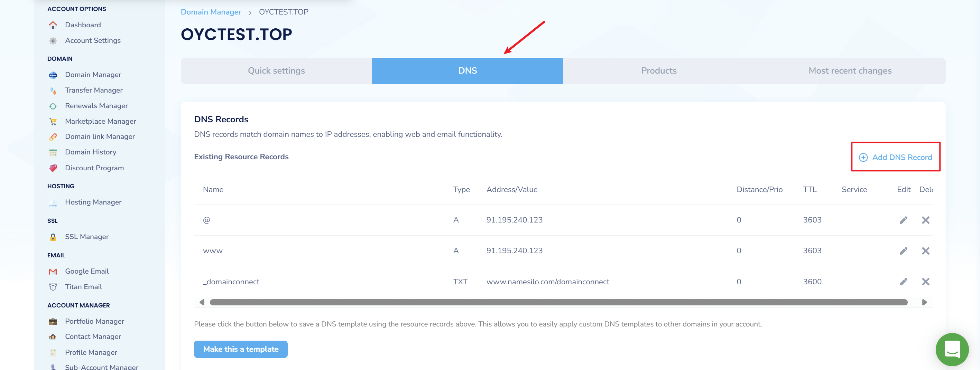Click Add DNS Record button

pyautogui.click(x=896, y=158)
